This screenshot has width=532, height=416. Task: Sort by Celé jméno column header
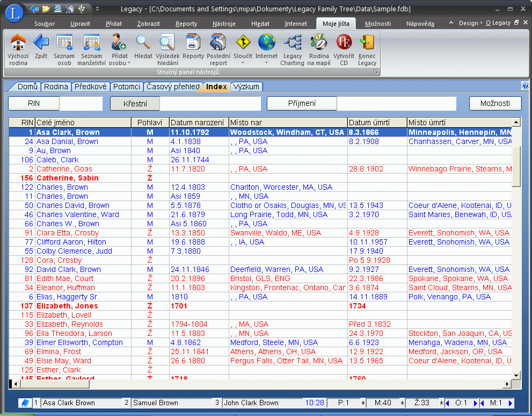click(x=83, y=123)
